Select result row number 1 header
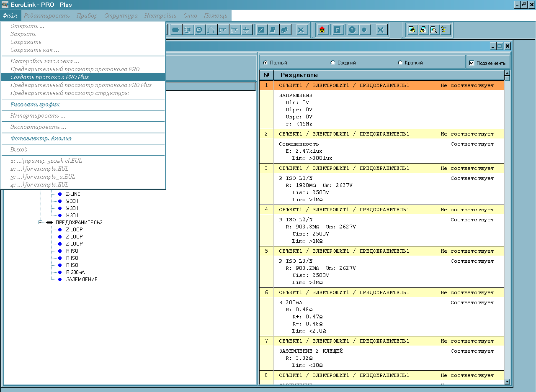Screen dimensions: 536x392 click(382, 85)
